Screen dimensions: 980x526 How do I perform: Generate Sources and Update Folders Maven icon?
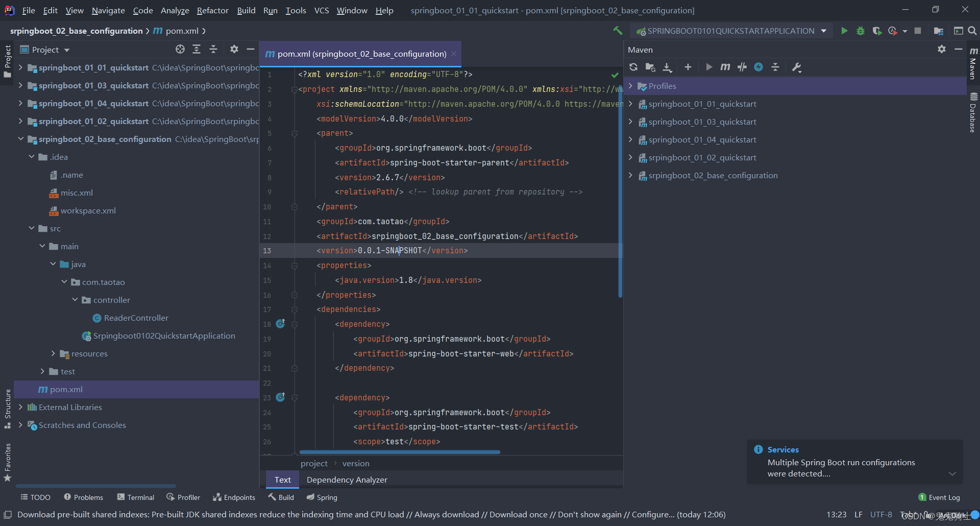pos(650,67)
